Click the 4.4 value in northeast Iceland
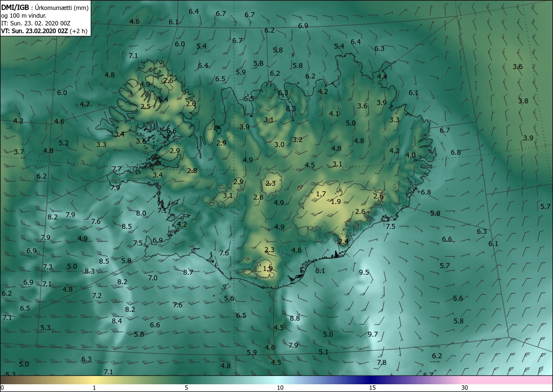This screenshot has width=553, height=392. (382, 76)
